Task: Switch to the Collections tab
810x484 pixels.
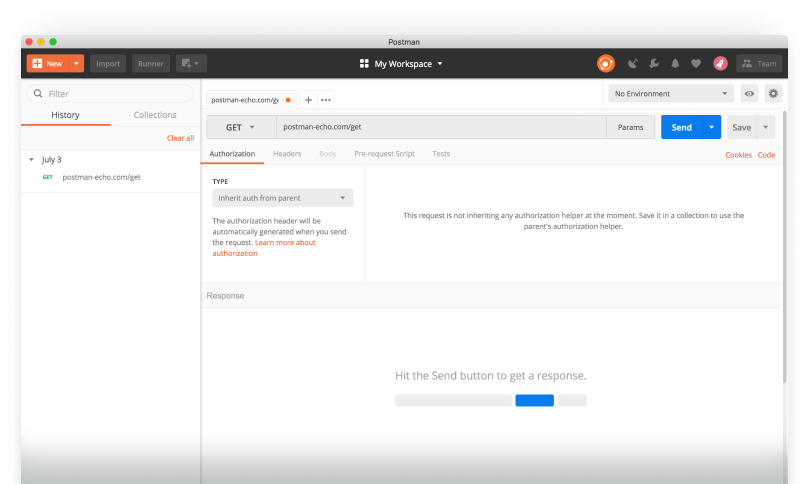Action: [155, 115]
